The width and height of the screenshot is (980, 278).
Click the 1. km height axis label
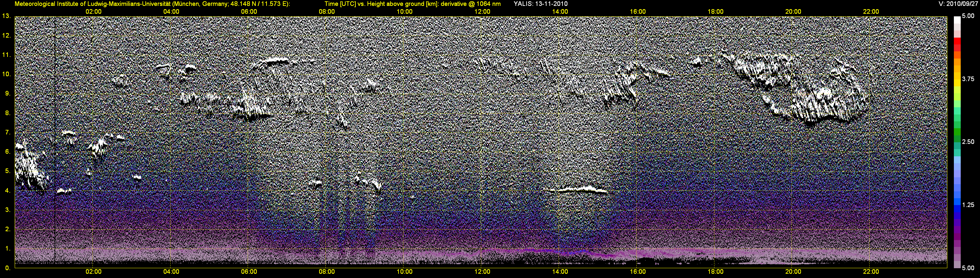click(8, 248)
